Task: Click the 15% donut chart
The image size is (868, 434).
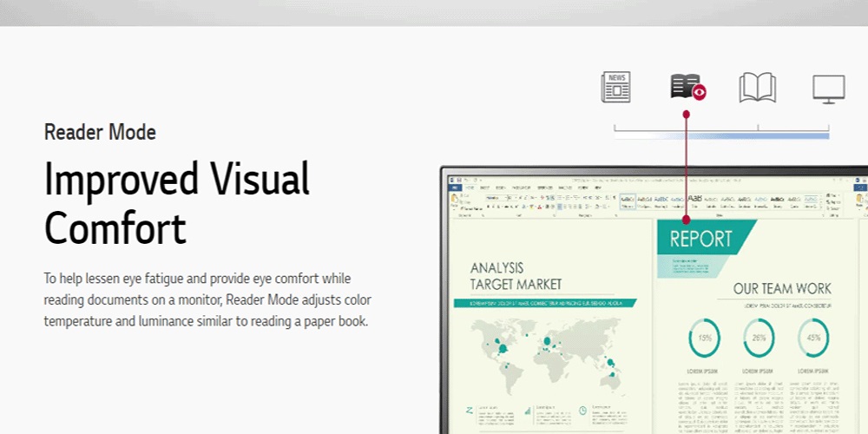Action: 705,338
